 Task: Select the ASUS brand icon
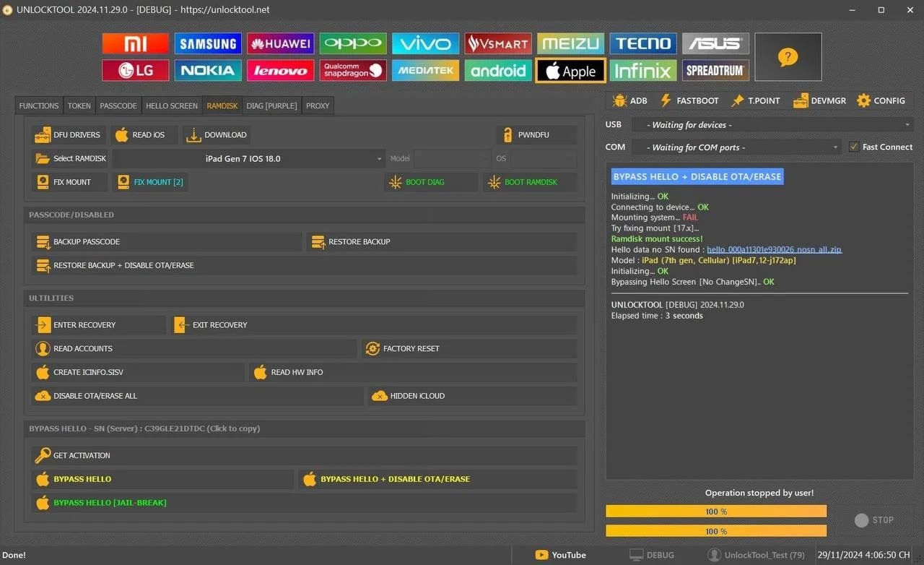coord(715,43)
